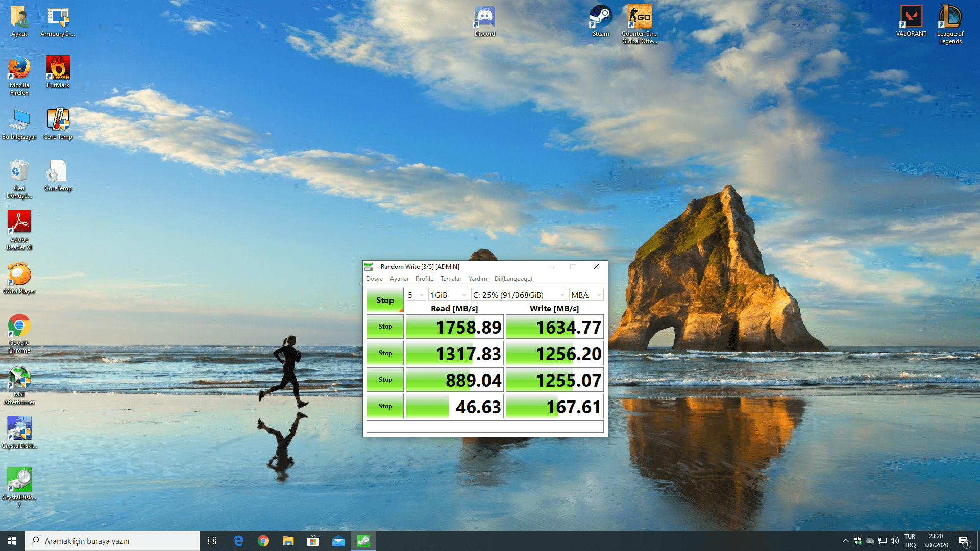Expand the 1GiB test size dropdown
Viewport: 980px width, 551px height.
(x=448, y=295)
